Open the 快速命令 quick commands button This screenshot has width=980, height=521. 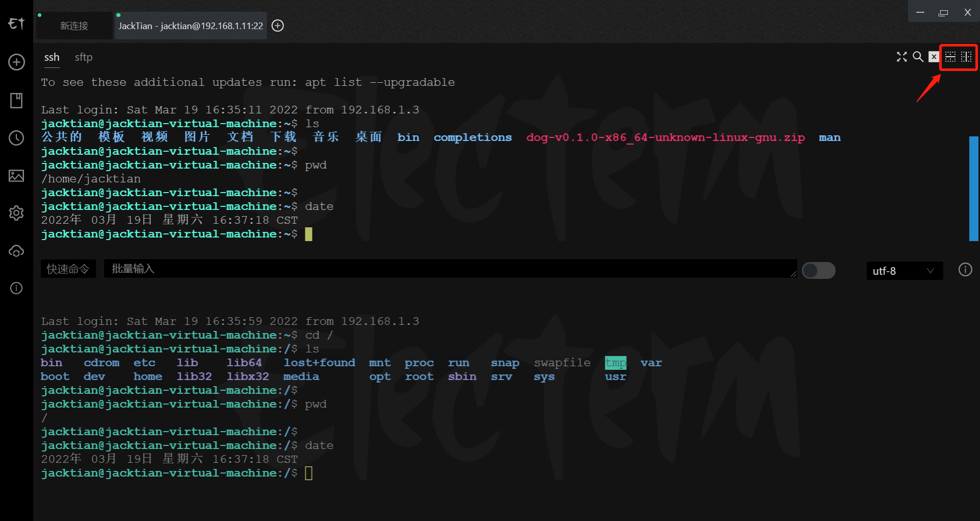[68, 269]
